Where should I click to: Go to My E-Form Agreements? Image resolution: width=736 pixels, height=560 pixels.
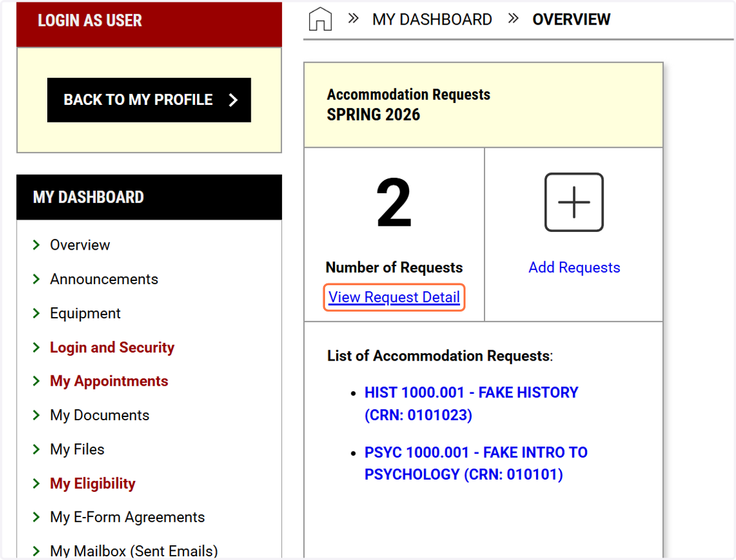(128, 517)
